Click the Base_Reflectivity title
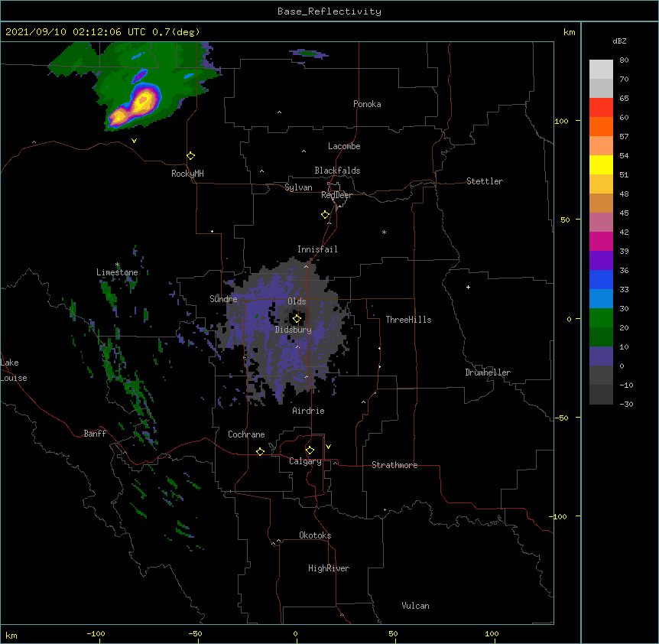 (329, 11)
